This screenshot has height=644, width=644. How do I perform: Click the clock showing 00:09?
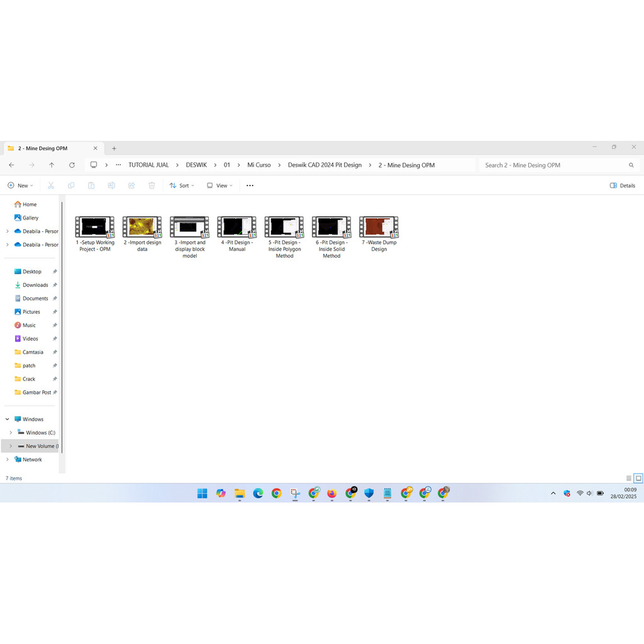(x=630, y=490)
